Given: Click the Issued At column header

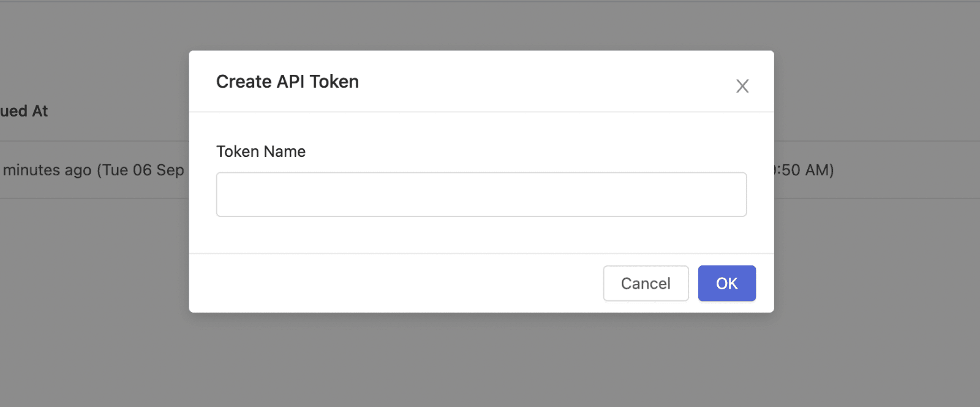Looking at the screenshot, I should [24, 111].
